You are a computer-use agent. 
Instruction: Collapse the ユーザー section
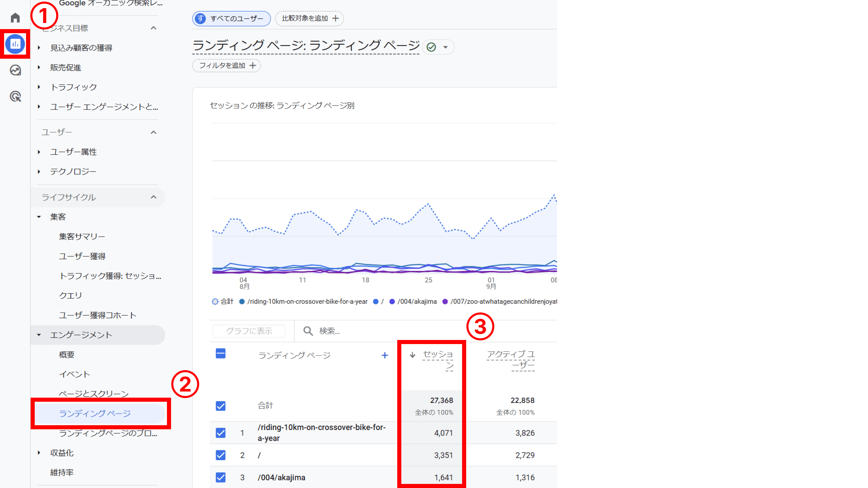point(153,132)
